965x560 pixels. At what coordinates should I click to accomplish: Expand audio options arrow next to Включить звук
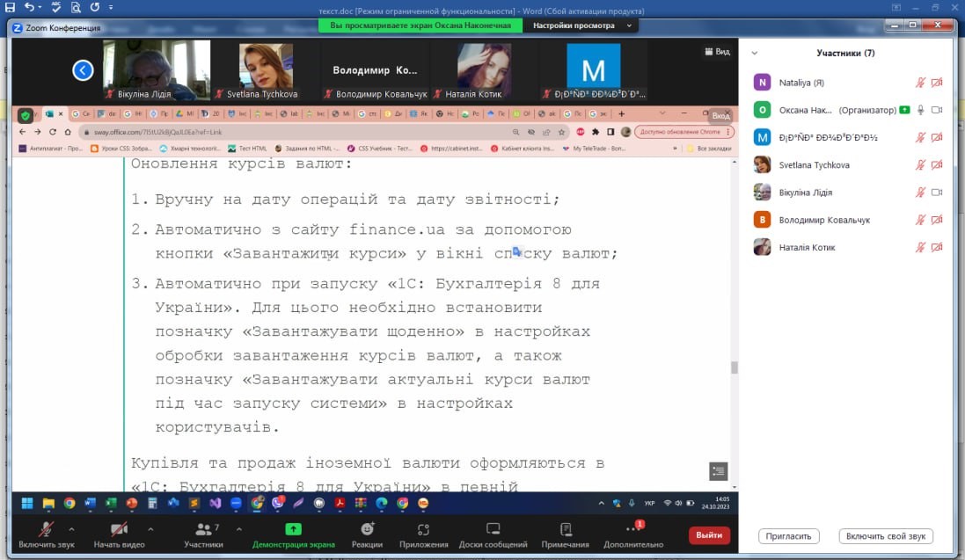click(71, 529)
